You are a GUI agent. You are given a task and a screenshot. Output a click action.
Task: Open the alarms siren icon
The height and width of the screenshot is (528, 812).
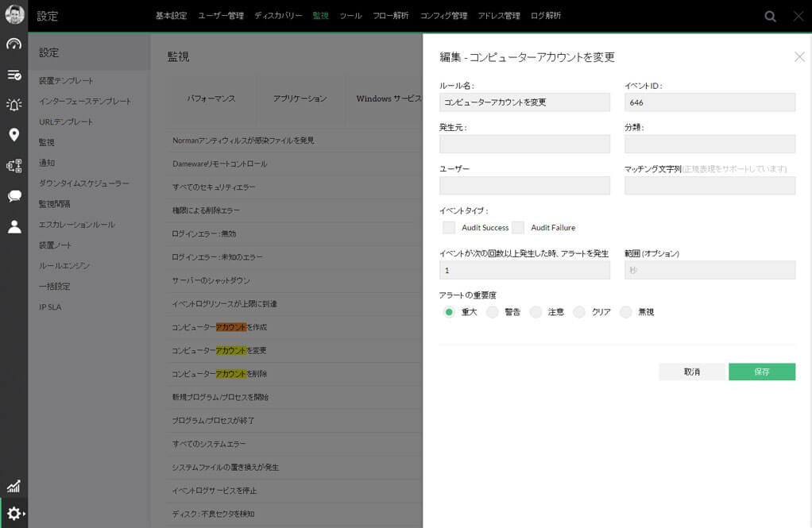click(x=14, y=105)
